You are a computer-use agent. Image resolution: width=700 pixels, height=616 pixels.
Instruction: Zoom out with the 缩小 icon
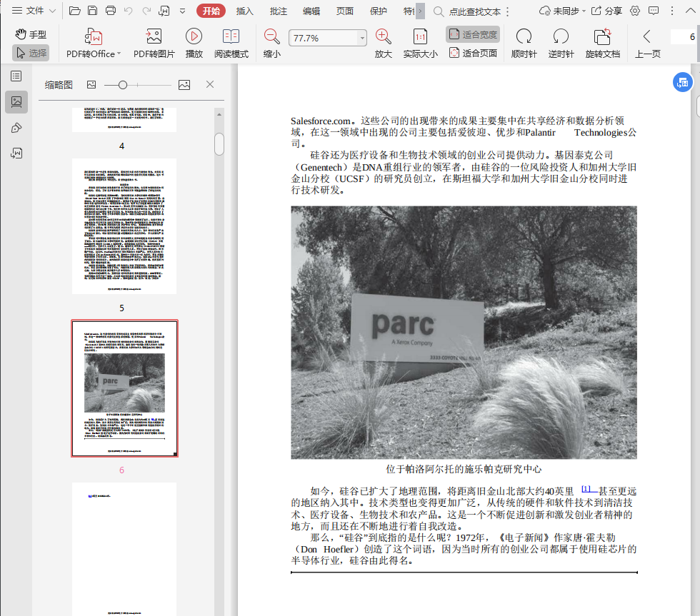click(x=271, y=36)
